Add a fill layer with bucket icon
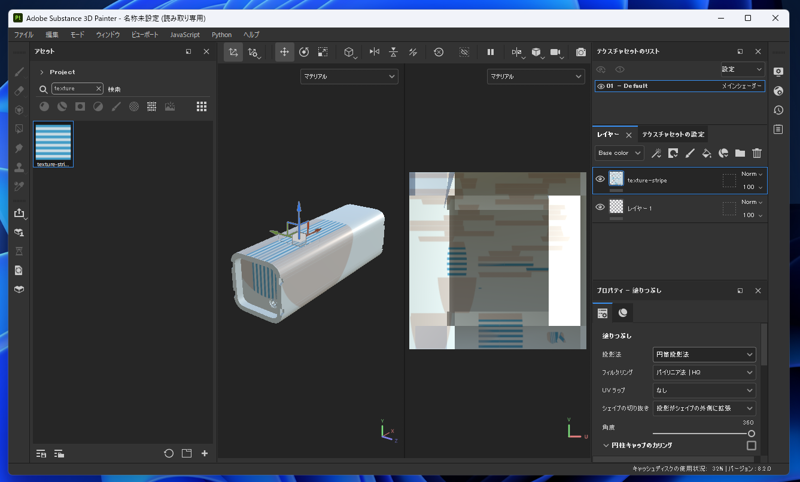Viewport: 800px width, 482px height. (x=707, y=153)
